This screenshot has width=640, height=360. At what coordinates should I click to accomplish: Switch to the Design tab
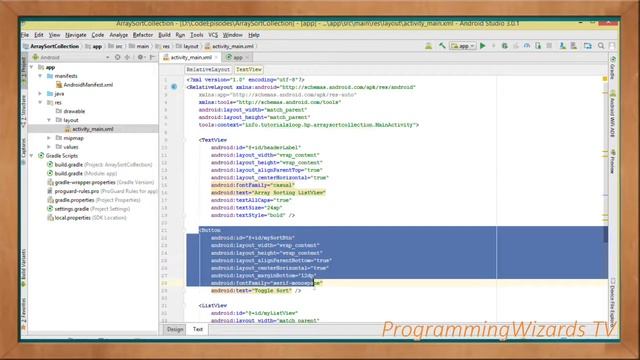[175, 329]
